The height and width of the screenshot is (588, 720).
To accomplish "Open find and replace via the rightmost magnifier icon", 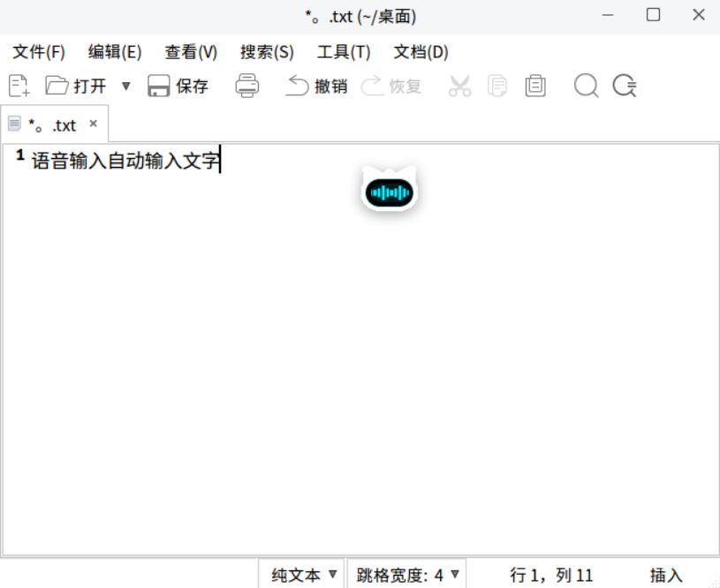I will (x=625, y=86).
